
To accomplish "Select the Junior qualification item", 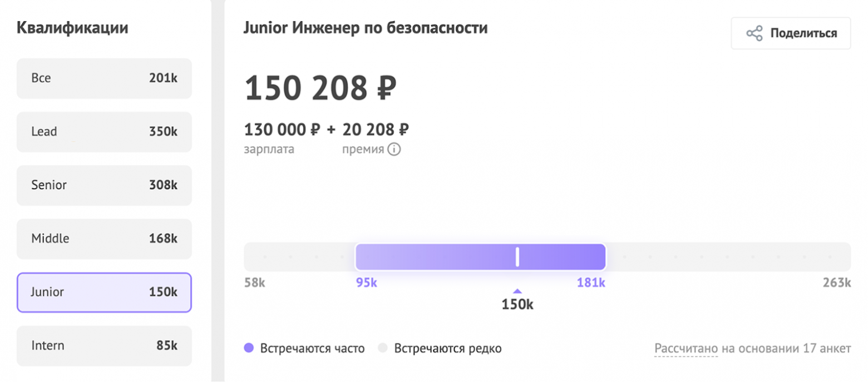I will (103, 292).
